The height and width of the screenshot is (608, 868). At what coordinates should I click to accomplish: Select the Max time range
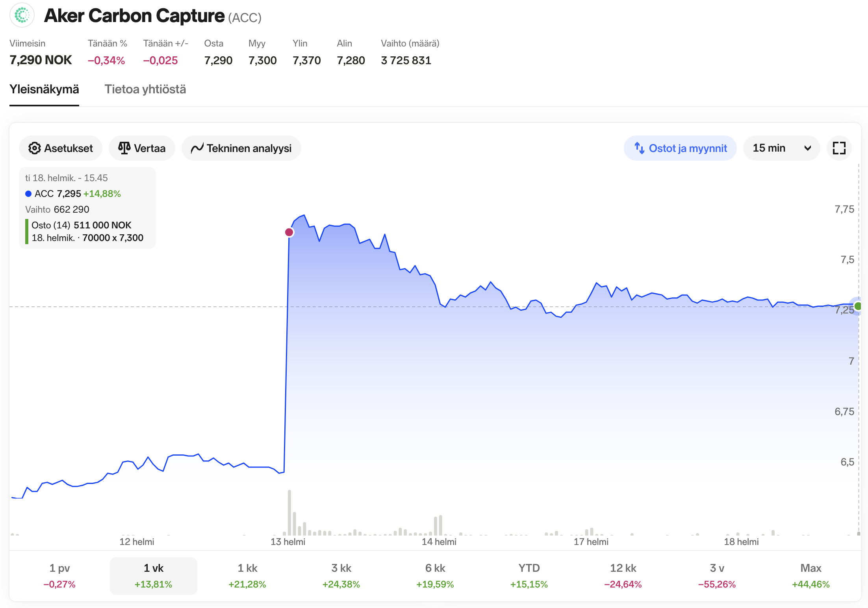tap(811, 576)
